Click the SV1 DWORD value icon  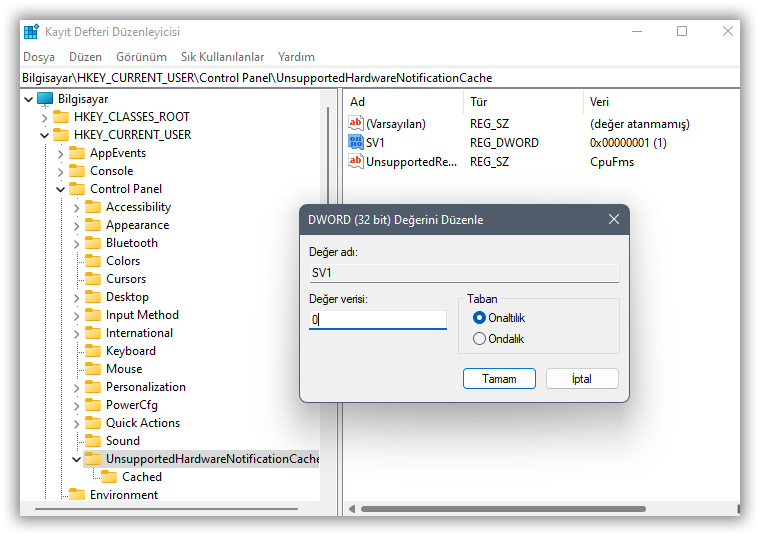(x=355, y=142)
